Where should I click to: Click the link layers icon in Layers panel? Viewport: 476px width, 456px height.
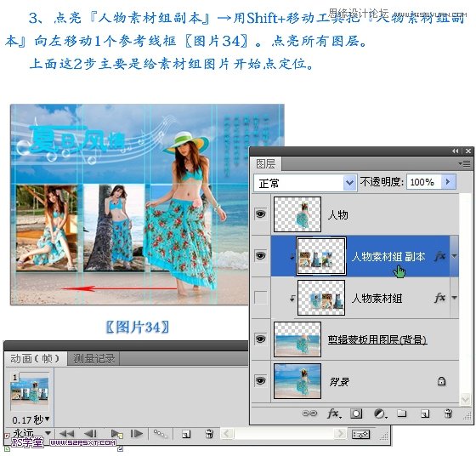309,413
